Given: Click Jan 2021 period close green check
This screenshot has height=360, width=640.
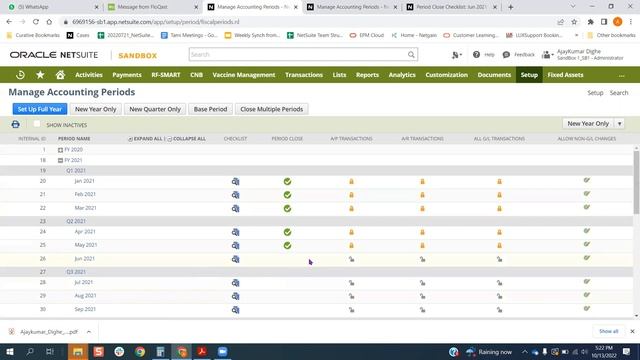Looking at the screenshot, I should point(287,182).
